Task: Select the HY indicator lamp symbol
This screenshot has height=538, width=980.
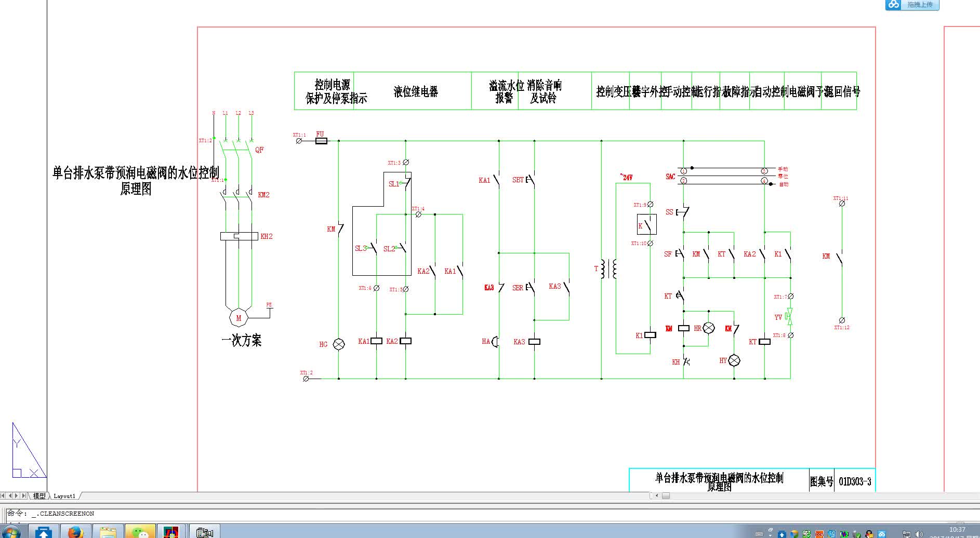Action: point(734,360)
